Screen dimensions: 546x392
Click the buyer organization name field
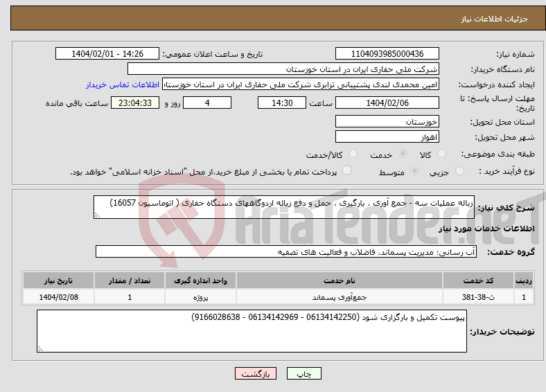(283, 69)
